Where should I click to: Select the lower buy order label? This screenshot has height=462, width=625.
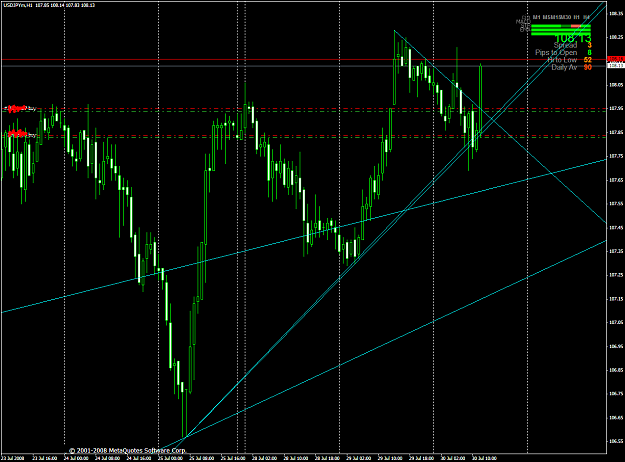click(22, 134)
